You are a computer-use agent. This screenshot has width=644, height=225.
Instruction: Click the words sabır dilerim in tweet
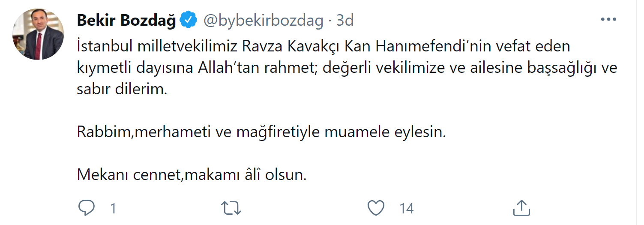click(122, 90)
